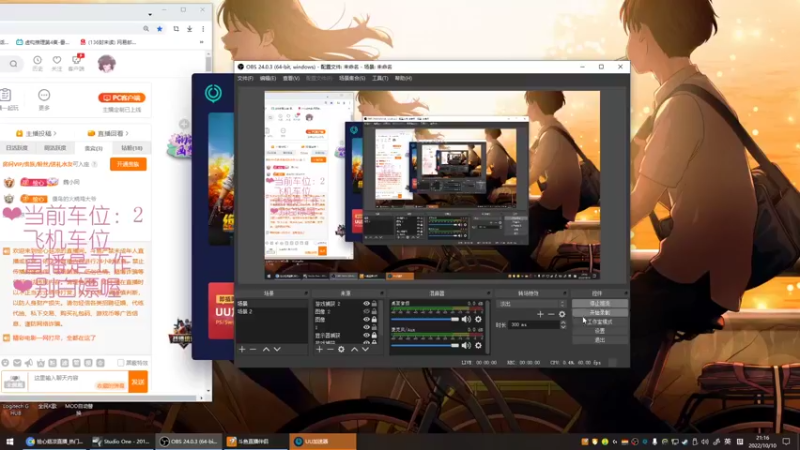Screen dimensions: 800x450
Task: Open the browser three-dot menu
Action: tap(203, 29)
